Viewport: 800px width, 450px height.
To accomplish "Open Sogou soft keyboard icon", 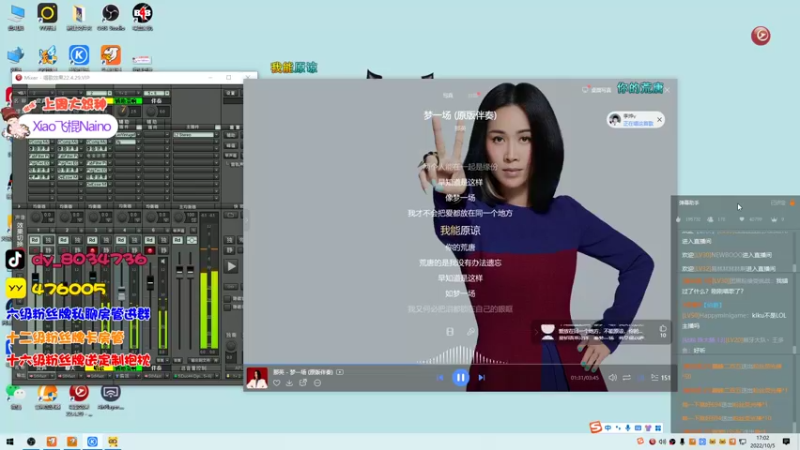I will 638,428.
